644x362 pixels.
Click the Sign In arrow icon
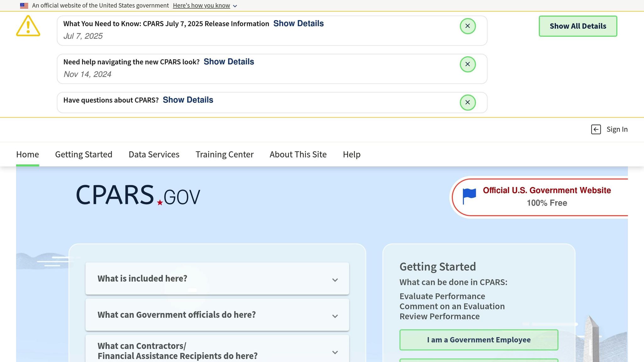point(596,129)
